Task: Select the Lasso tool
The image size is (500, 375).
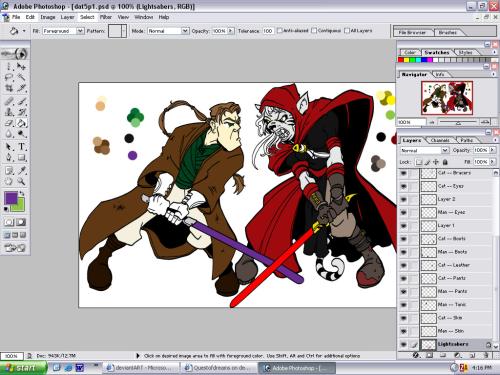Action: click(x=9, y=78)
